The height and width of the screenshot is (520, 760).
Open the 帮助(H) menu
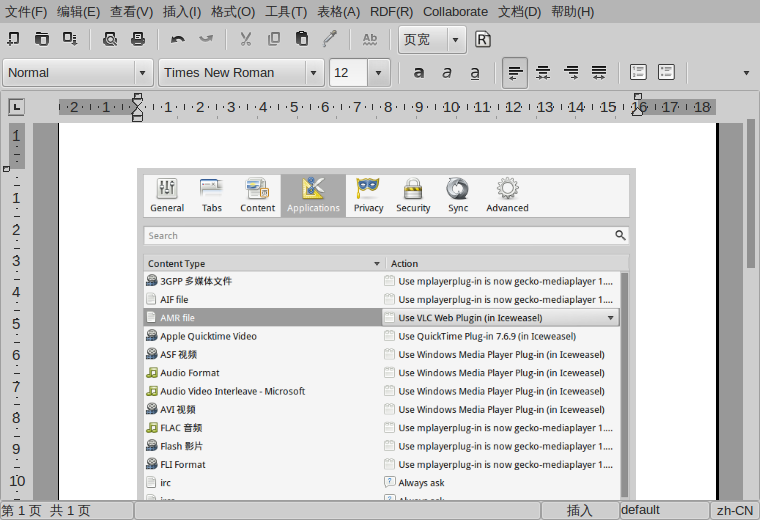pyautogui.click(x=572, y=12)
